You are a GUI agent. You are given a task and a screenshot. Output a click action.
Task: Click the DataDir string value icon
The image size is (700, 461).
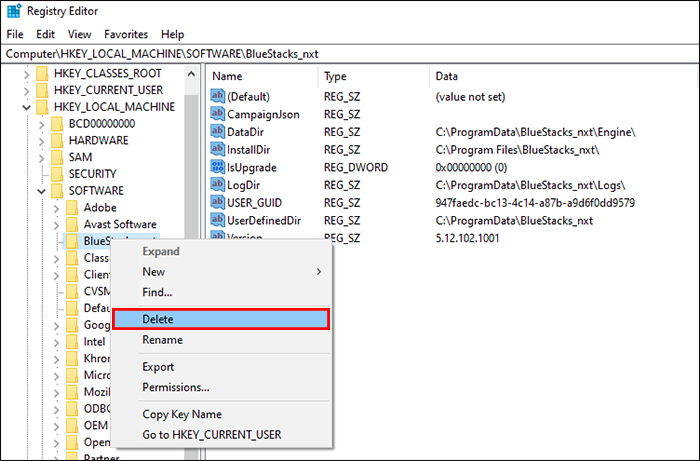pos(217,132)
